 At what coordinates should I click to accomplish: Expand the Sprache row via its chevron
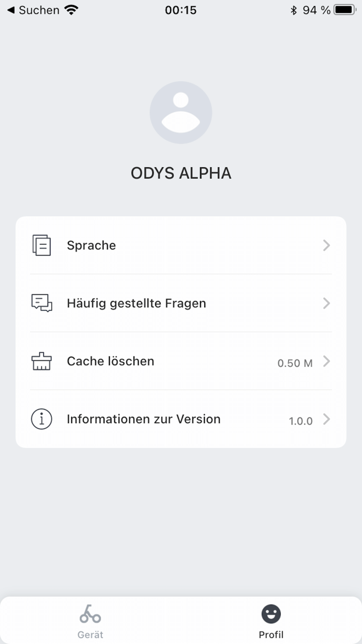[326, 245]
